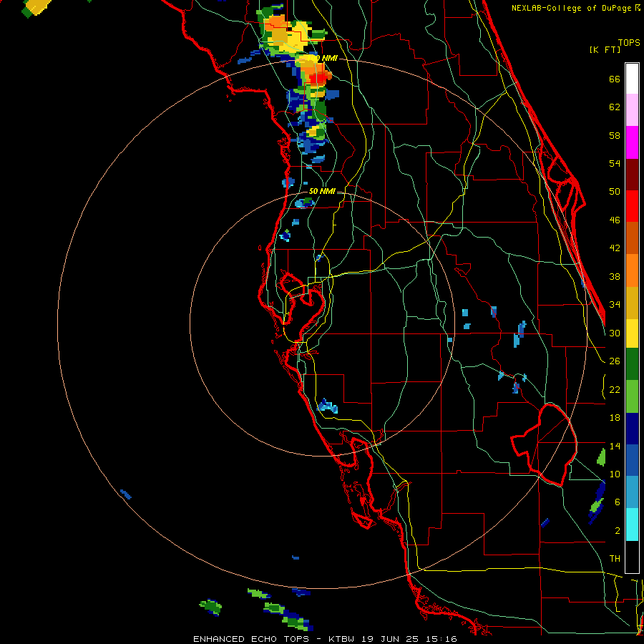Click the "46" legend value
The width and height of the screenshot is (644, 644).
pos(615,220)
